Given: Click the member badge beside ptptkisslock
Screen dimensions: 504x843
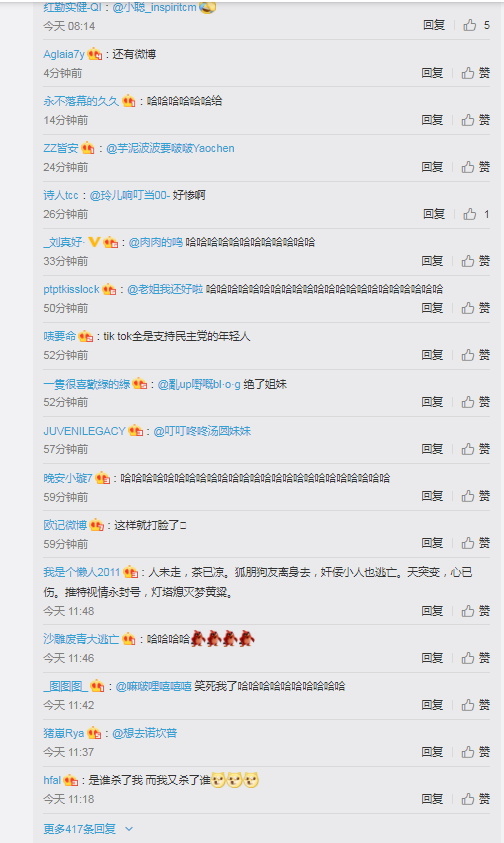Looking at the screenshot, I should pyautogui.click(x=109, y=289).
